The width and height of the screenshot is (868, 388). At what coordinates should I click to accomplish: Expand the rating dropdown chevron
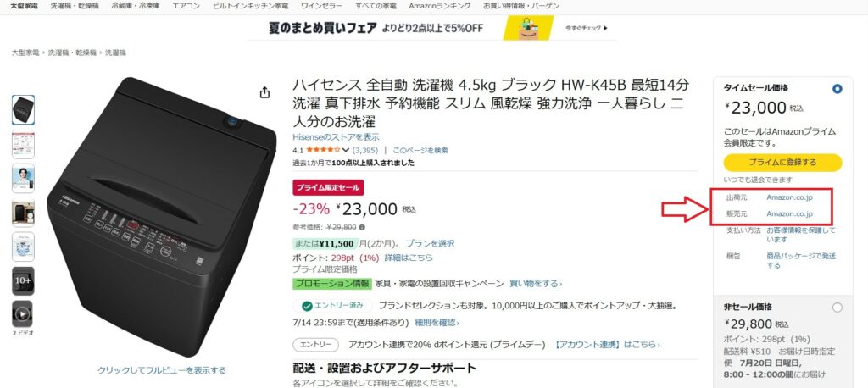pyautogui.click(x=346, y=150)
